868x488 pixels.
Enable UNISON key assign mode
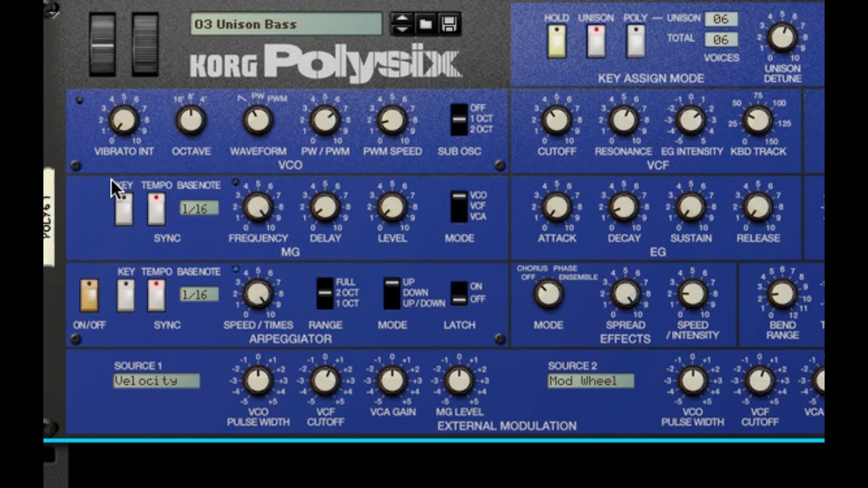pos(595,41)
